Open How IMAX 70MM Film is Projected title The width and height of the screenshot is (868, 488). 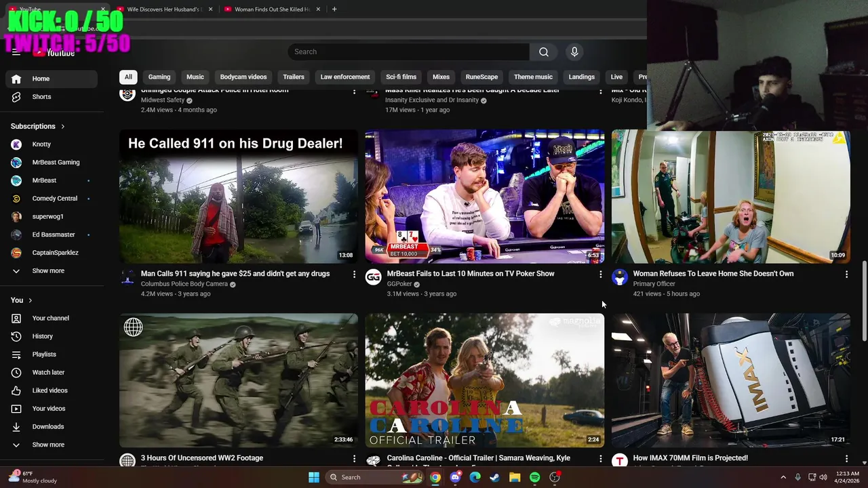[x=690, y=458]
